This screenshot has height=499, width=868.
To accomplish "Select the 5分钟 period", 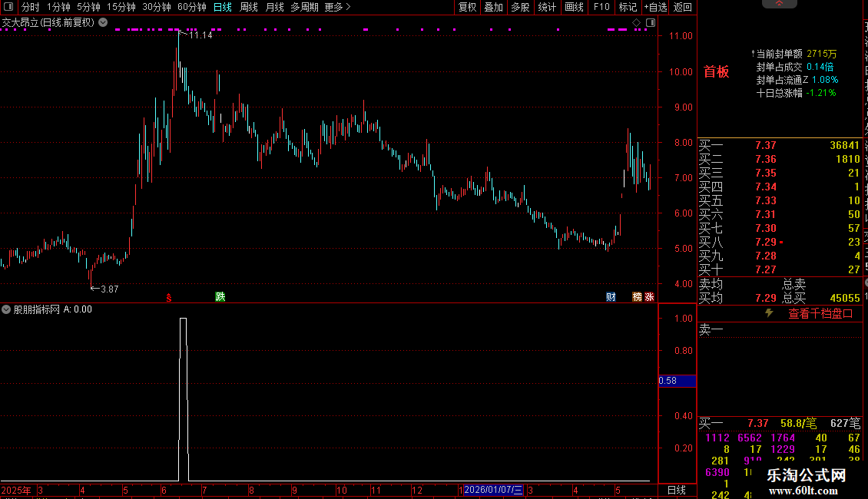I will pos(88,7).
